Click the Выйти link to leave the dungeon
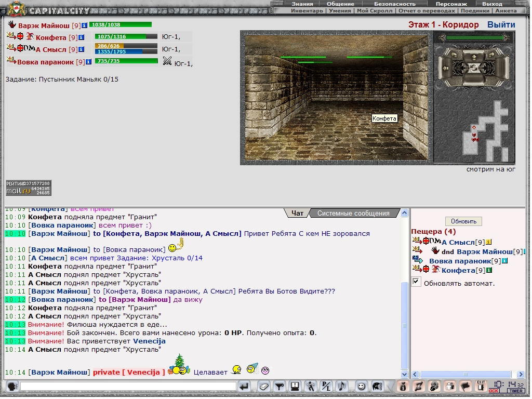 [x=501, y=25]
